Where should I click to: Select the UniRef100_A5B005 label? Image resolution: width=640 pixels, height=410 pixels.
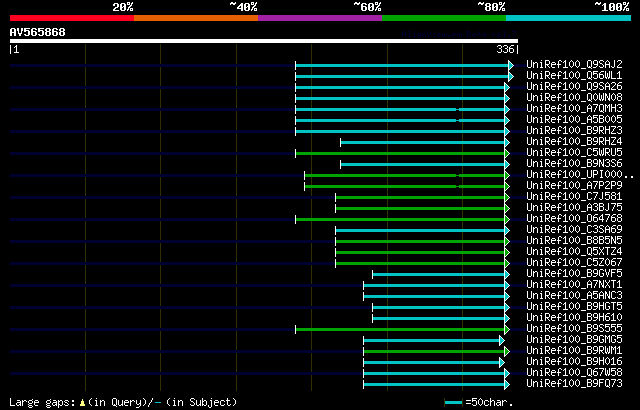[x=574, y=120]
